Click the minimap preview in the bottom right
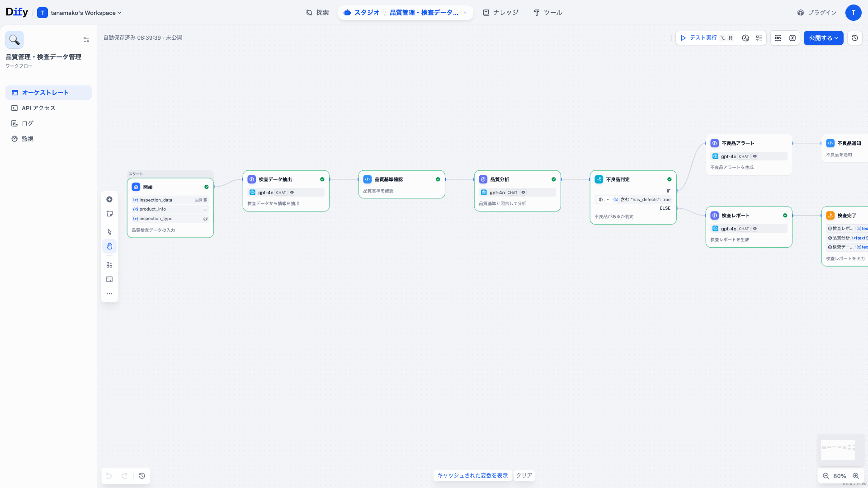Viewport: 868px width, 488px height. (840, 450)
